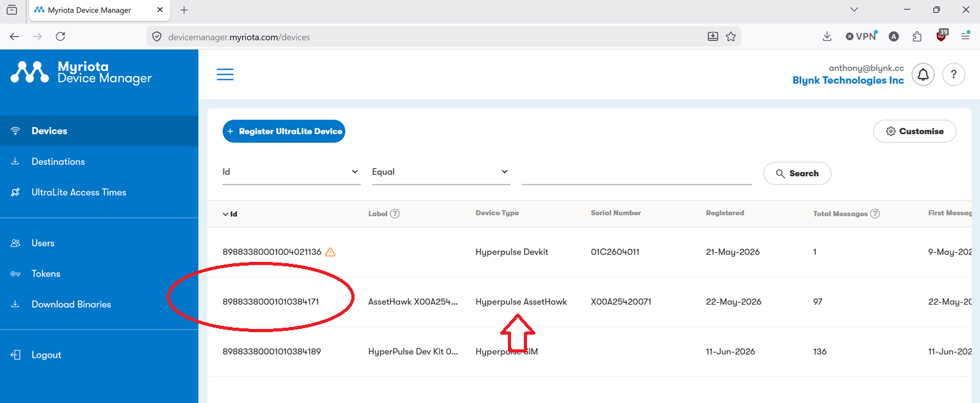This screenshot has width=980, height=403.
Task: Bookmark this page with the star icon
Action: pos(731,36)
